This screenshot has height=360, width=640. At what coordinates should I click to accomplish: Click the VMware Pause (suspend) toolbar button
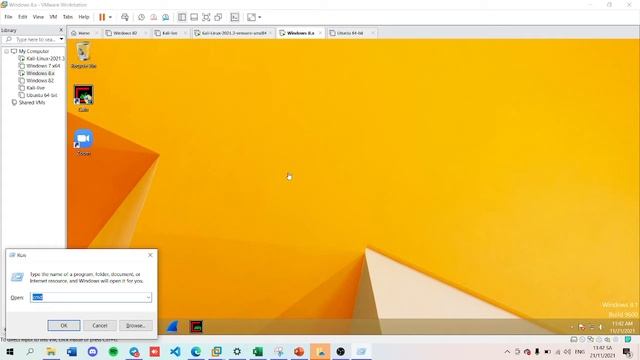[x=102, y=17]
